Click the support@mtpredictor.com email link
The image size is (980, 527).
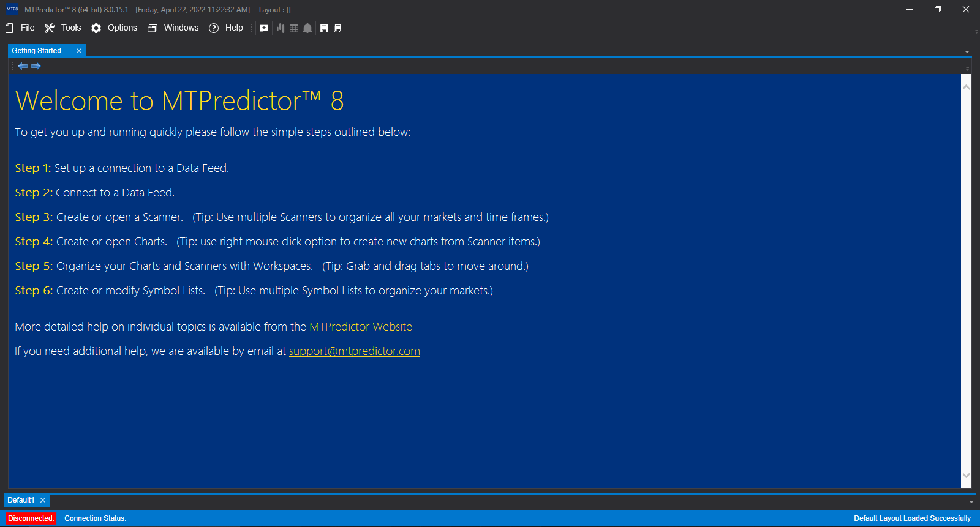355,351
